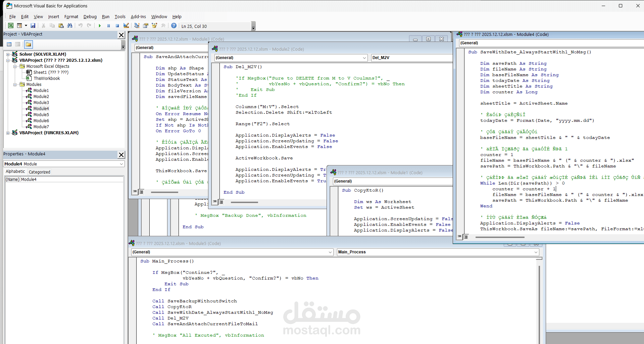Run the macro with the green play icon
Image resolution: width=644 pixels, height=344 pixels.
click(100, 26)
